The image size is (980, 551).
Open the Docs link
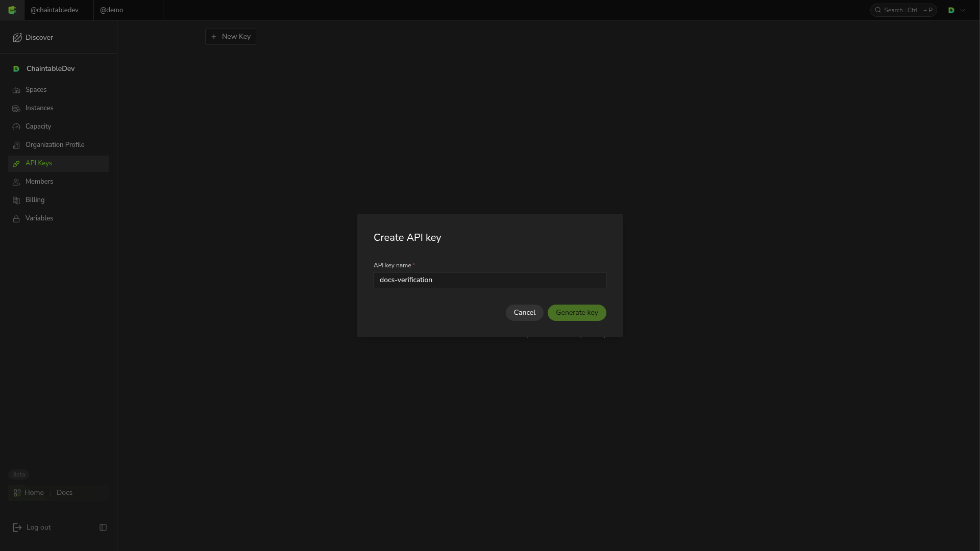pos(64,493)
